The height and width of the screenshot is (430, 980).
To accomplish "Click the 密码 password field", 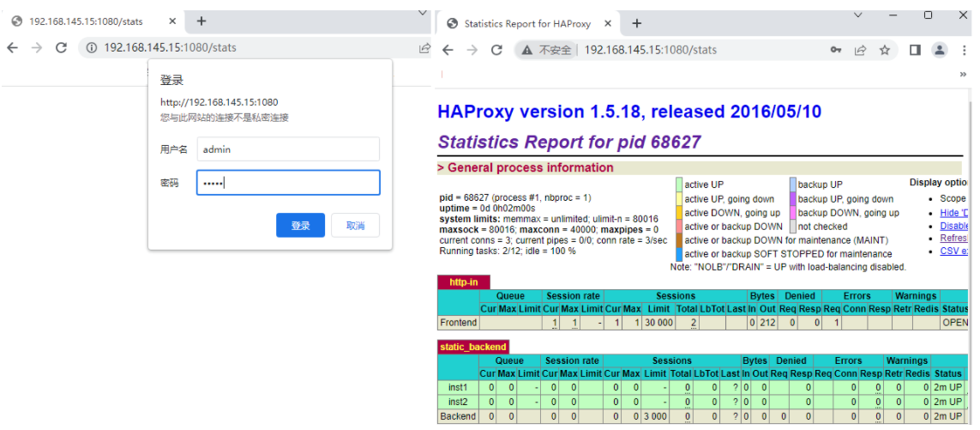I will pyautogui.click(x=288, y=183).
